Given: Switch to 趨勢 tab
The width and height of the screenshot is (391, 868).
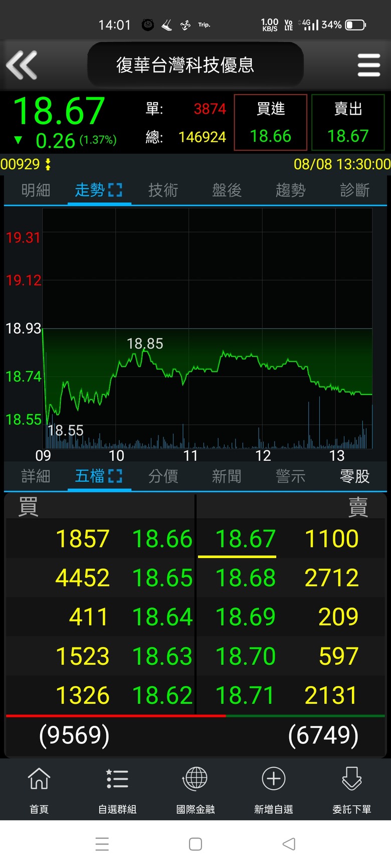Looking at the screenshot, I should (x=290, y=190).
